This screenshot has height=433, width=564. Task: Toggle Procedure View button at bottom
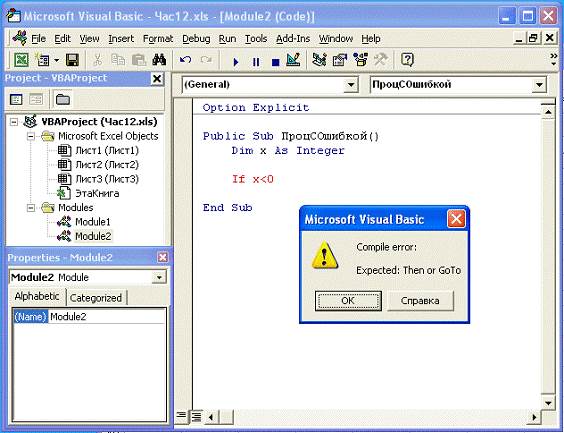[x=182, y=416]
